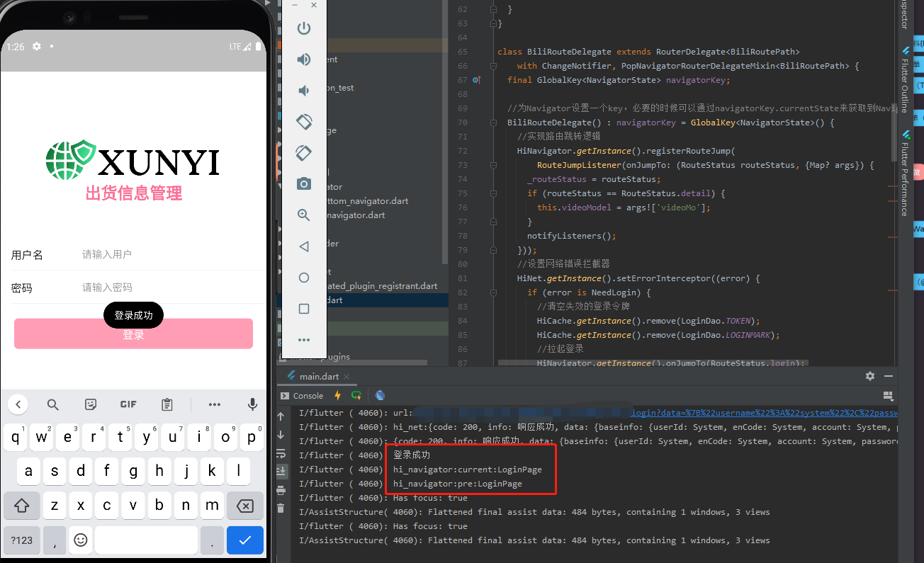Toggle scroll to end in console
924x563 pixels.
tap(281, 471)
